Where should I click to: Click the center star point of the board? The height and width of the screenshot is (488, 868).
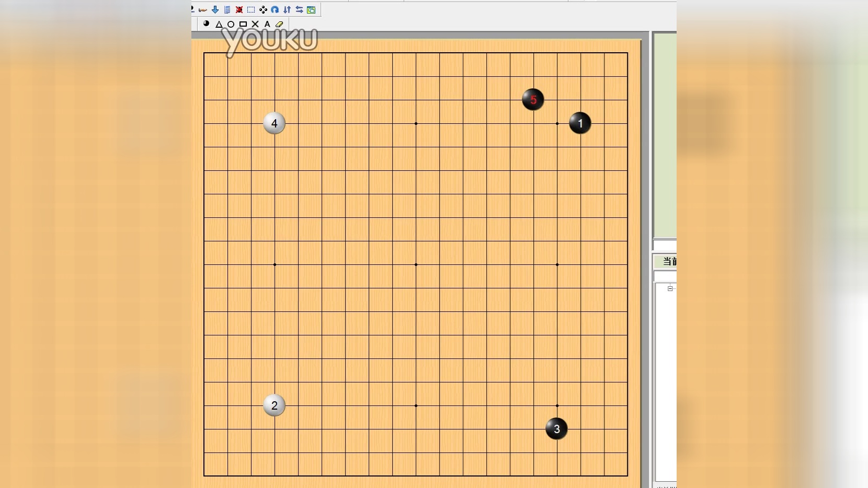coord(416,264)
